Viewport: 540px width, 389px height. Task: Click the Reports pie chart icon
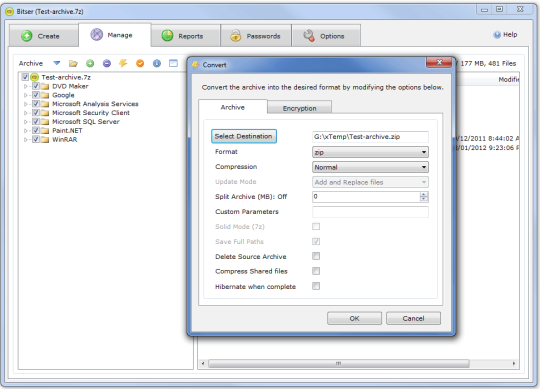[167, 35]
